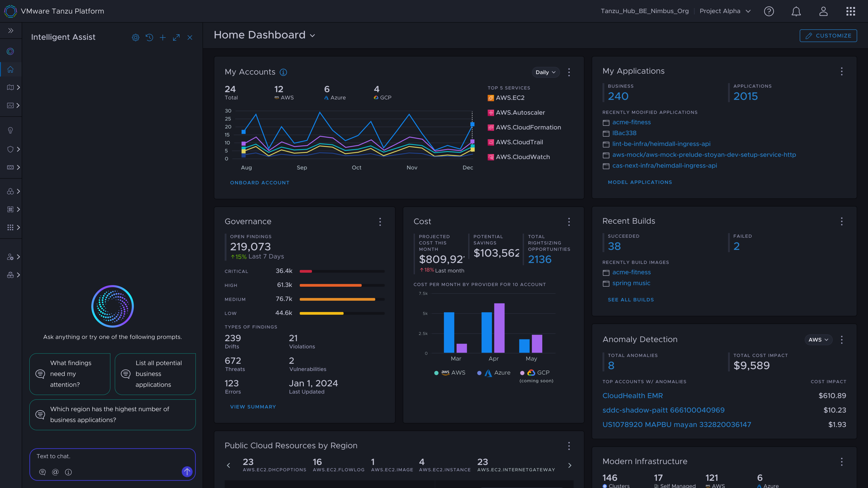Viewport: 868px width, 488px height.
Task: Open the cost sidebar icon
Action: tap(10, 167)
